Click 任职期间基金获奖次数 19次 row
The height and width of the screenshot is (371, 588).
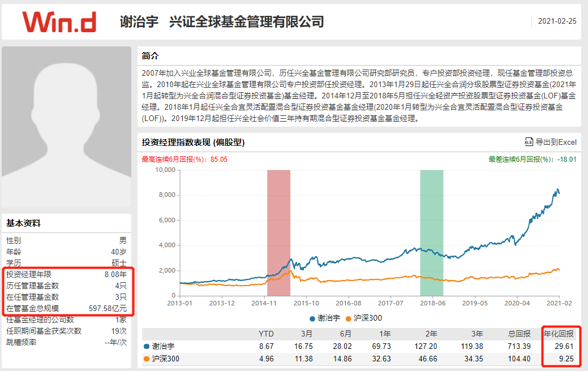[66, 331]
